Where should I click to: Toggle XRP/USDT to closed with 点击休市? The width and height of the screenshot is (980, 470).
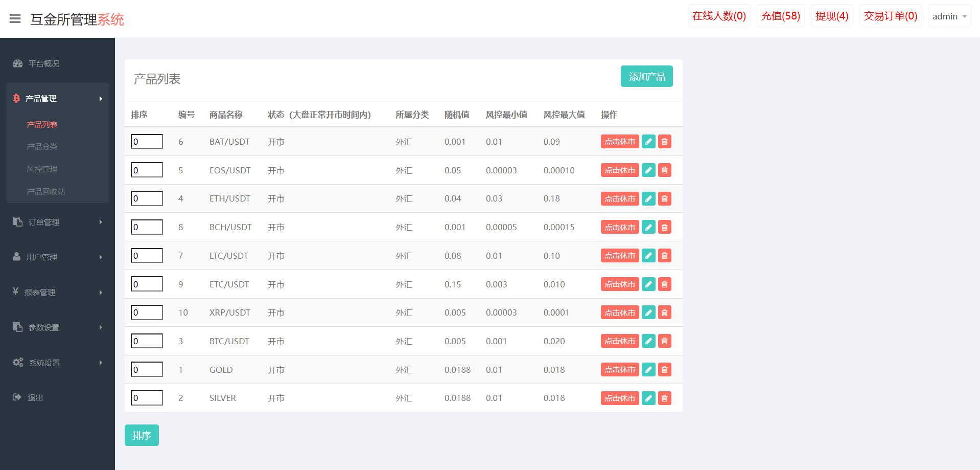coord(620,312)
